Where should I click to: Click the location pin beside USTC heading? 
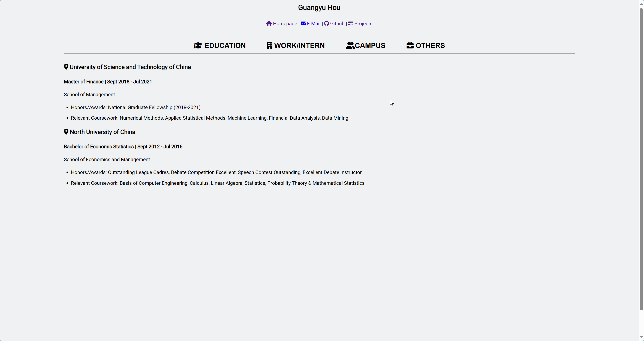[x=66, y=67]
